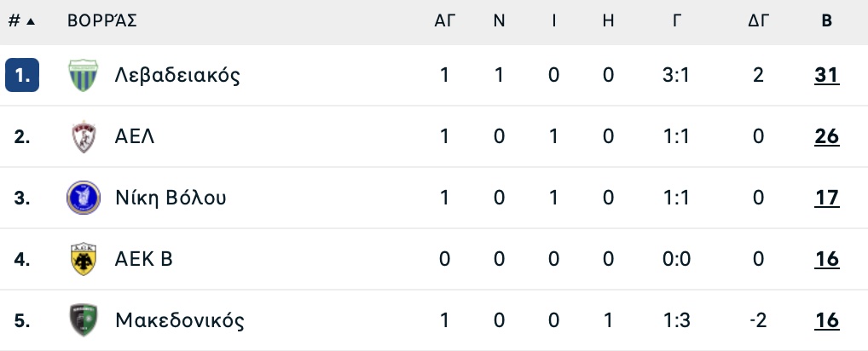Open the Μακεδονικός team name link
This screenshot has height=351, width=868.
point(180,320)
